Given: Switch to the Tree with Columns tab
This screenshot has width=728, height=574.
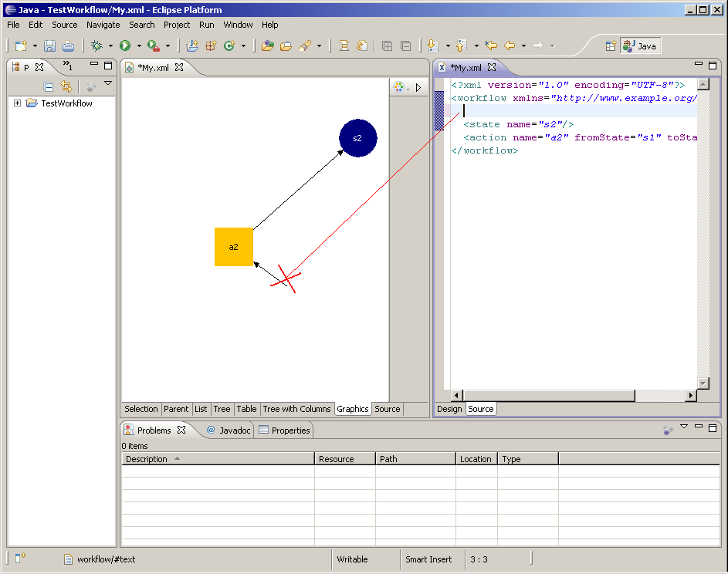Looking at the screenshot, I should 296,409.
